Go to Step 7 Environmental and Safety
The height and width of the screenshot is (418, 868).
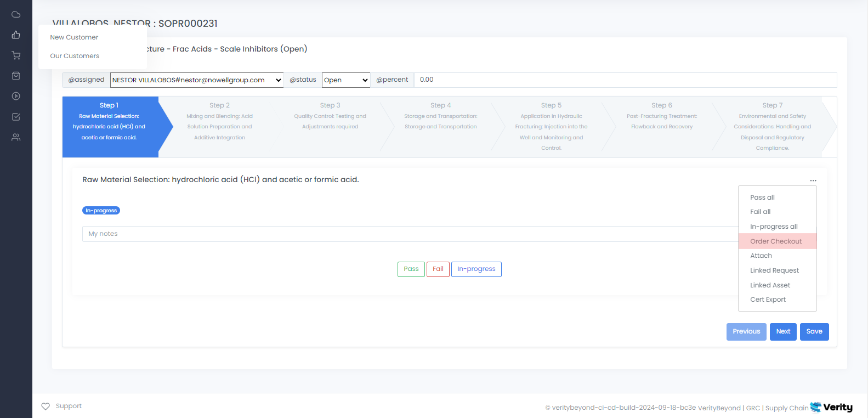[x=773, y=127]
